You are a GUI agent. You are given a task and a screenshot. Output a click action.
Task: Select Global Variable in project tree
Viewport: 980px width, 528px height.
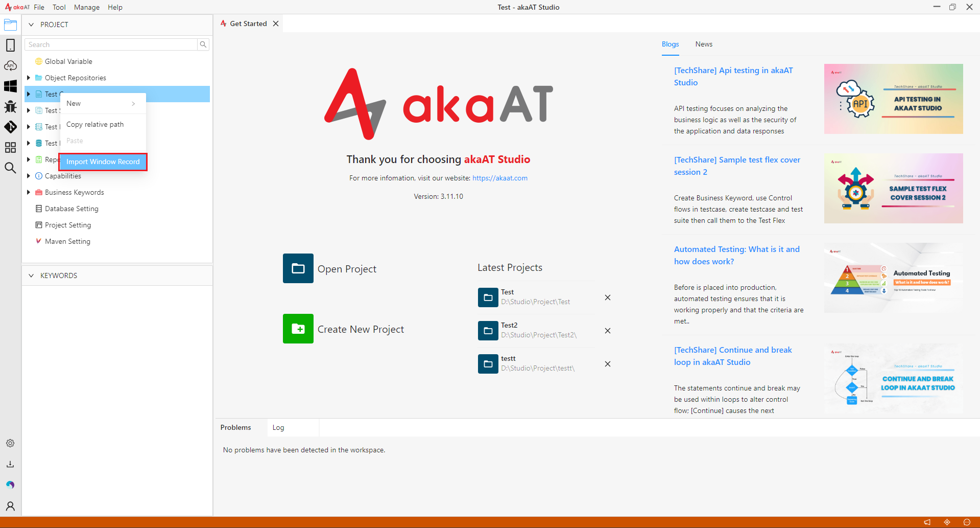(x=68, y=61)
